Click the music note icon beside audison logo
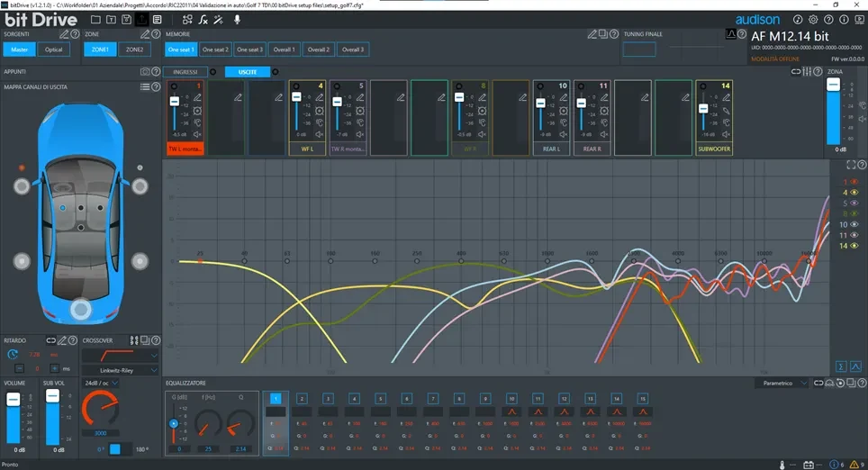Image resolution: width=868 pixels, height=470 pixels. pos(798,20)
